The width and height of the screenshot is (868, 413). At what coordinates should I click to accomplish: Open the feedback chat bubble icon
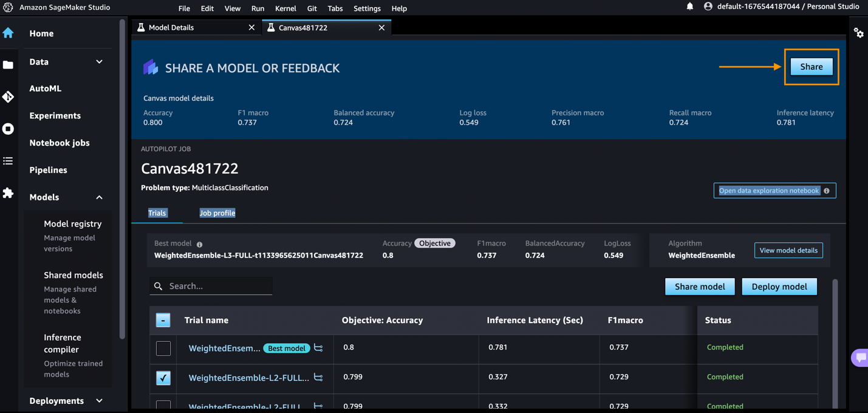(x=860, y=358)
